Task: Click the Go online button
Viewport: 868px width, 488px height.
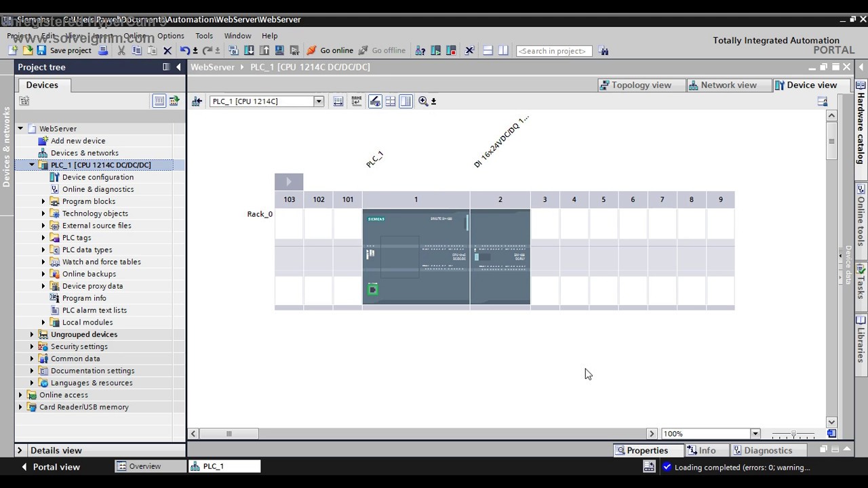Action: point(330,50)
